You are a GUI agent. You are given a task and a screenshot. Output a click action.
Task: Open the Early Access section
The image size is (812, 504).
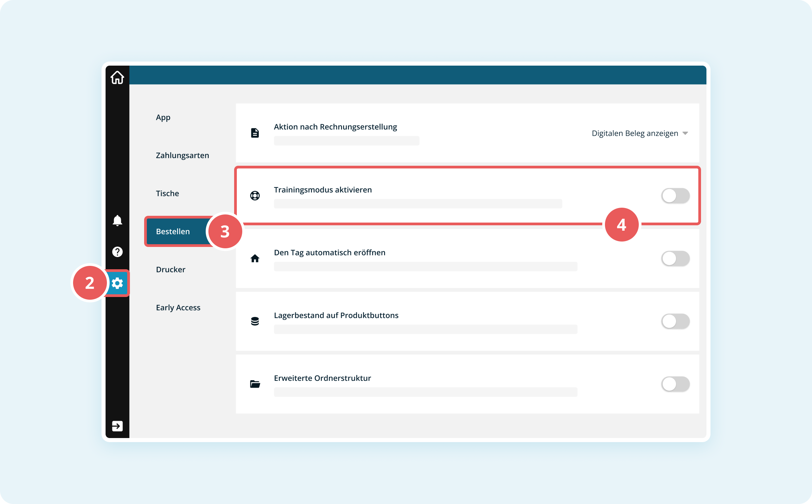click(x=178, y=307)
